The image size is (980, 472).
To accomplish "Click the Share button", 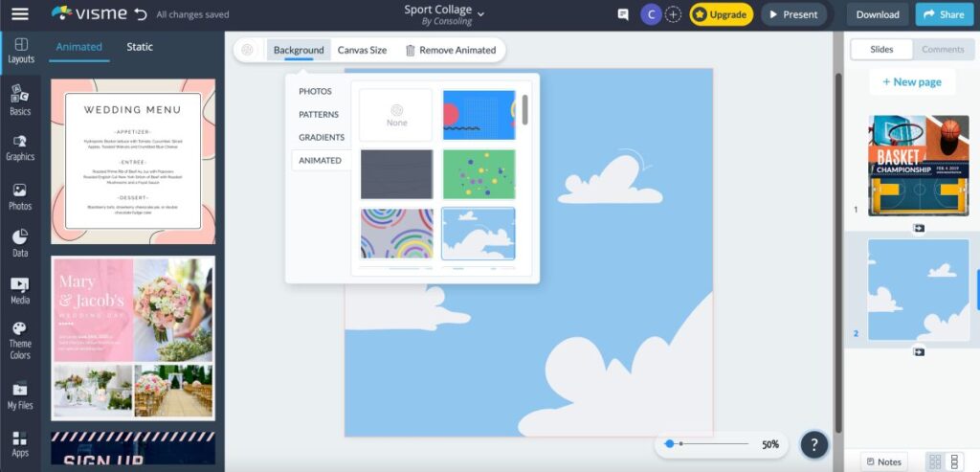I will (944, 14).
